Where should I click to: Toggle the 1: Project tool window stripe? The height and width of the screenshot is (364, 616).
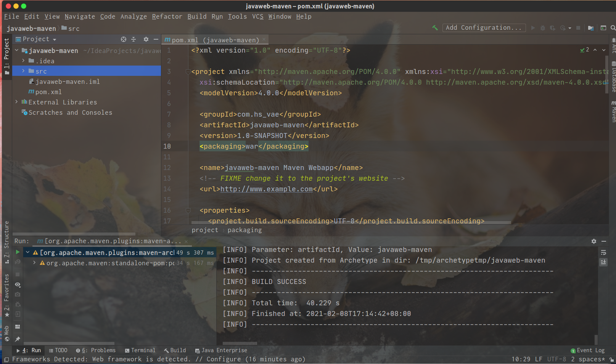(6, 57)
